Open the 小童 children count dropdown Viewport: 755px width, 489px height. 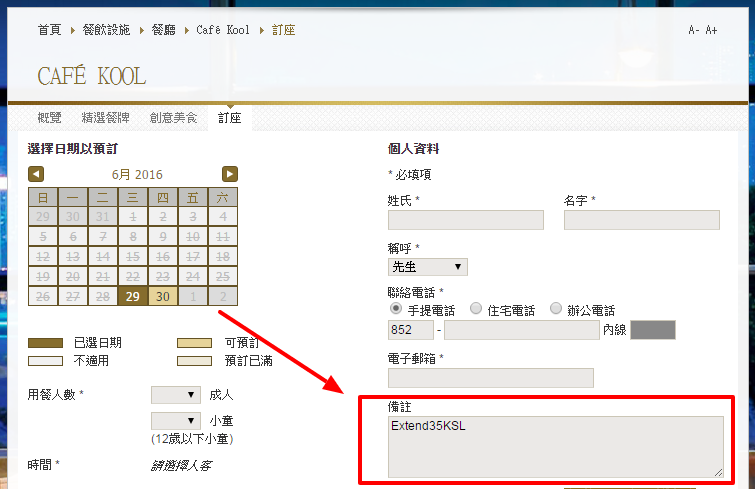point(176,421)
